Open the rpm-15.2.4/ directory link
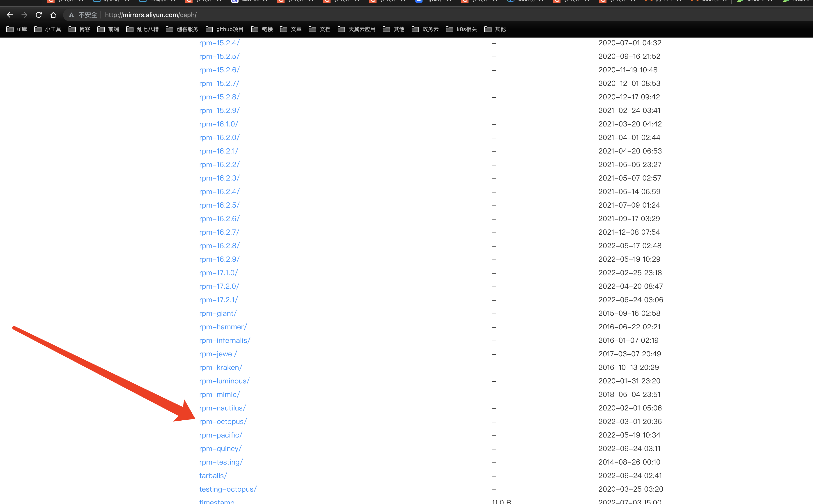 219,43
